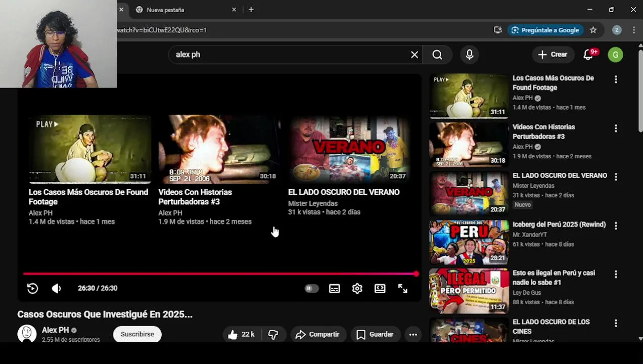Viewport: 643px width, 364px height.
Task: Open the green G account avatar
Action: click(615, 55)
